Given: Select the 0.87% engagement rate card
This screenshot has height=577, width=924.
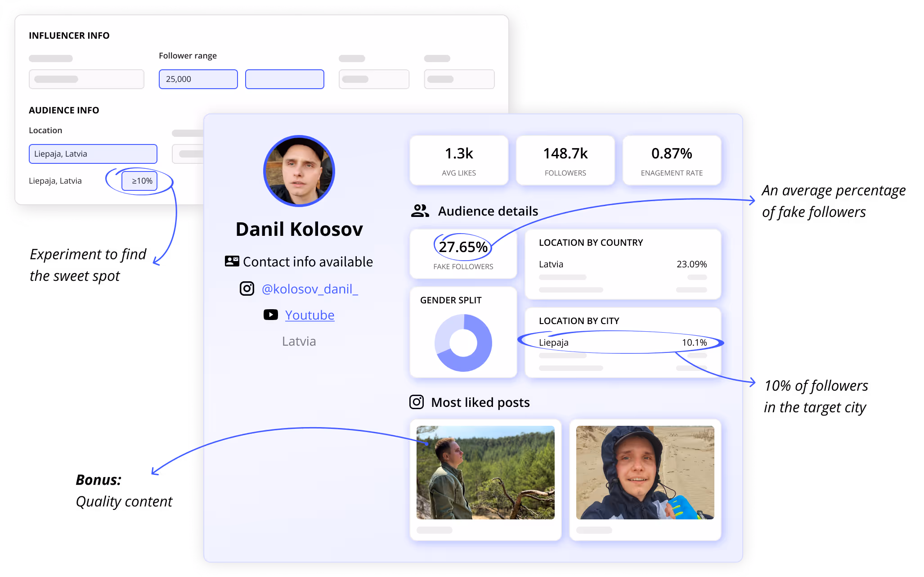Looking at the screenshot, I should coord(671,161).
